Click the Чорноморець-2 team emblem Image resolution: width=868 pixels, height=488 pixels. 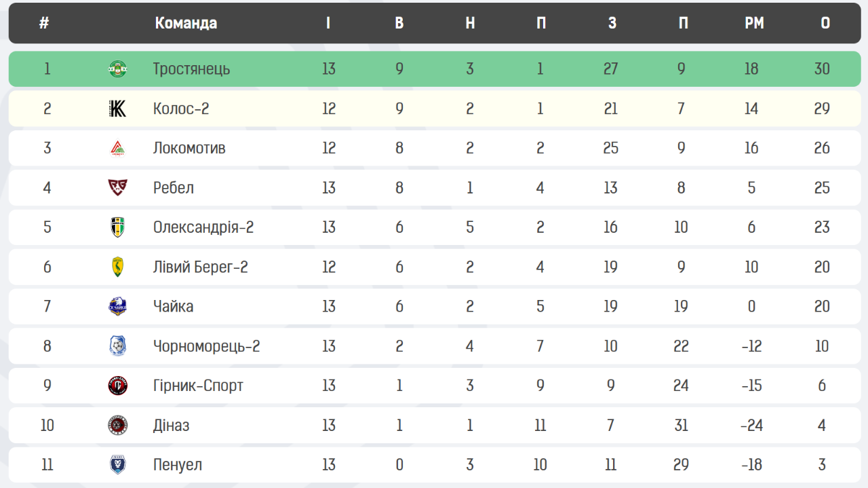coord(118,346)
